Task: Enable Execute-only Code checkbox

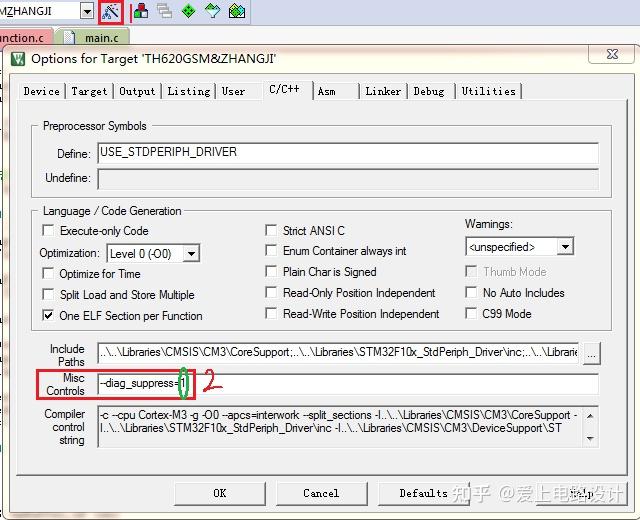Action: 48,230
